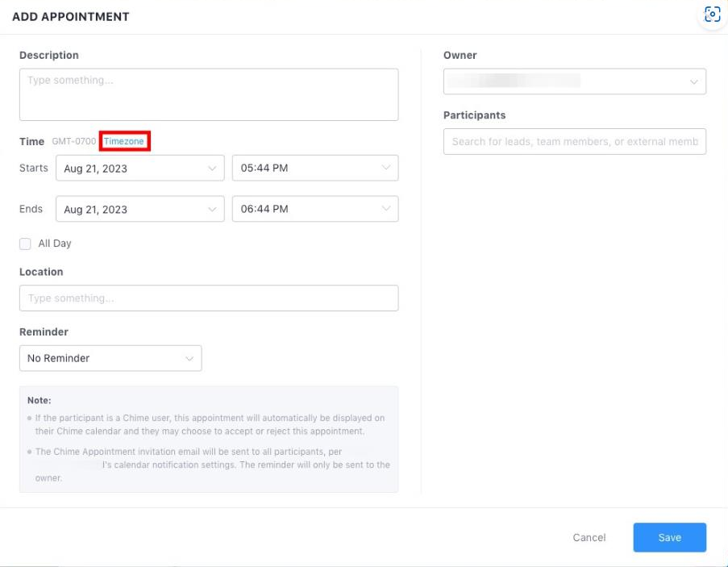
Task: Open the start time dropdown showing 05:44 PM
Action: (306, 169)
